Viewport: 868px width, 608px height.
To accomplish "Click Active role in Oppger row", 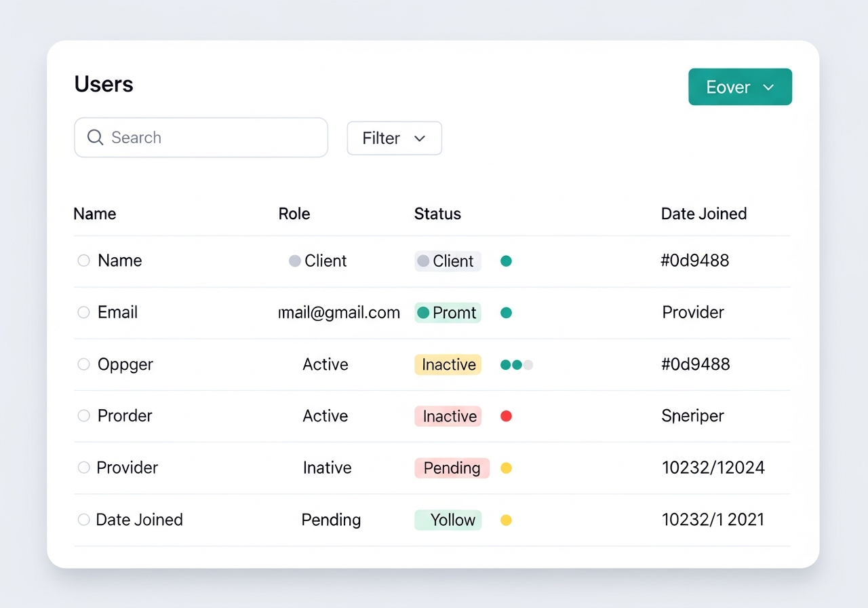I will click(x=325, y=364).
